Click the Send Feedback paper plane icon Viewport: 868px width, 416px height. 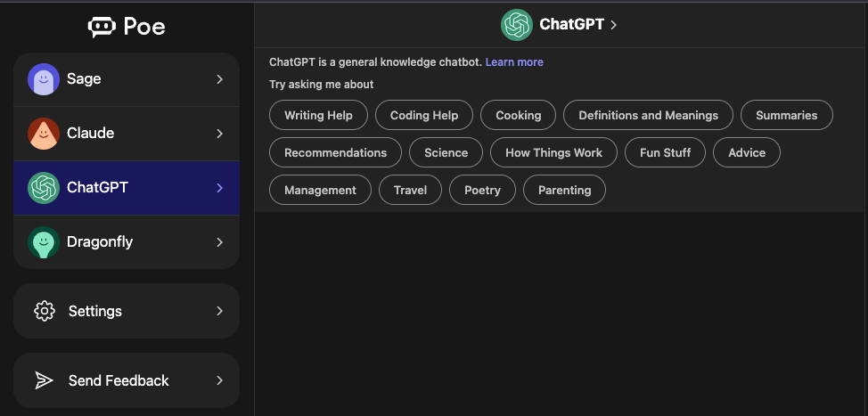[x=45, y=380]
